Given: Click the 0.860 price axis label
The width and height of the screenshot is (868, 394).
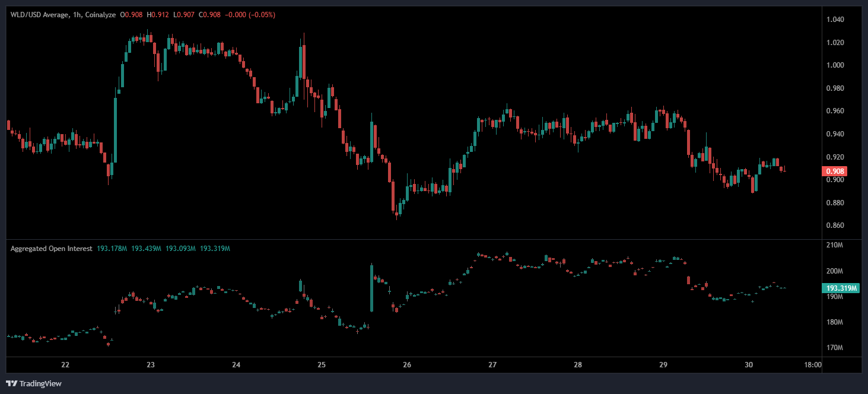Looking at the screenshot, I should pyautogui.click(x=835, y=225).
